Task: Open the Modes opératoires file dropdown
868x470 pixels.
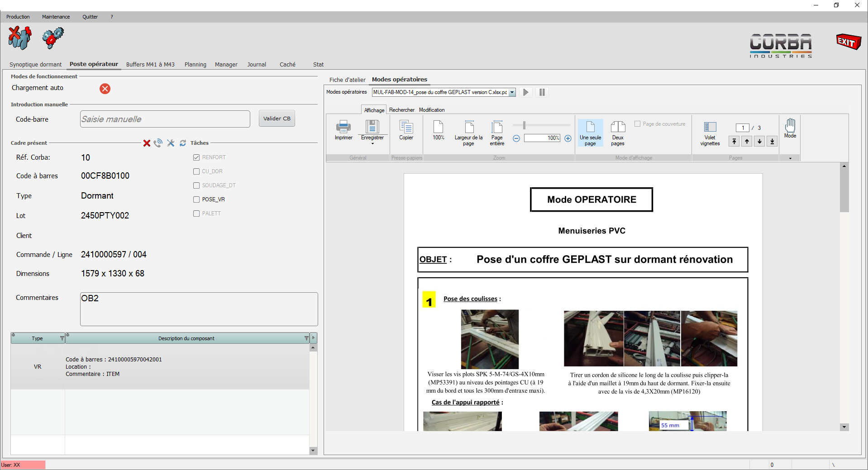Action: (512, 92)
